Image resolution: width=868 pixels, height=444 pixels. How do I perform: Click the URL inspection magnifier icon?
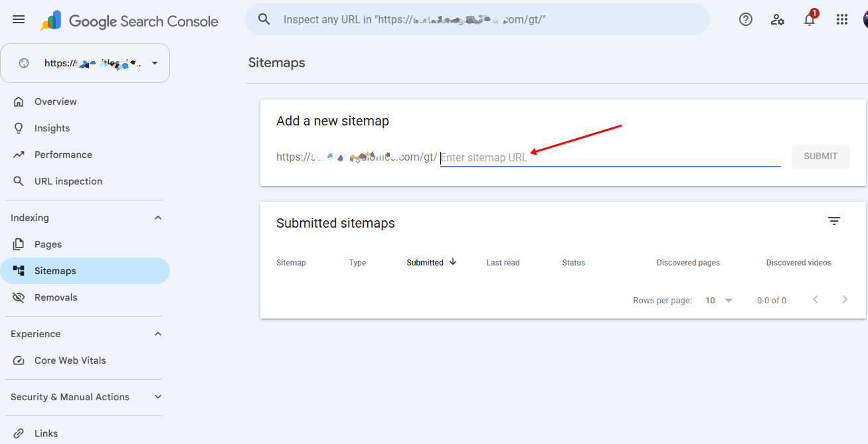coord(19,181)
